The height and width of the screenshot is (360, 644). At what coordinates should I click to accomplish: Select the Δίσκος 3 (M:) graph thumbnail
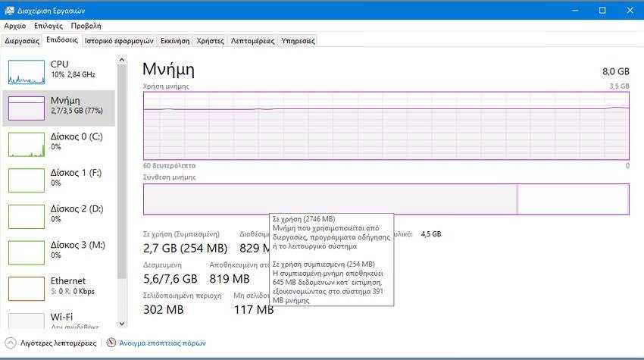[x=27, y=252]
